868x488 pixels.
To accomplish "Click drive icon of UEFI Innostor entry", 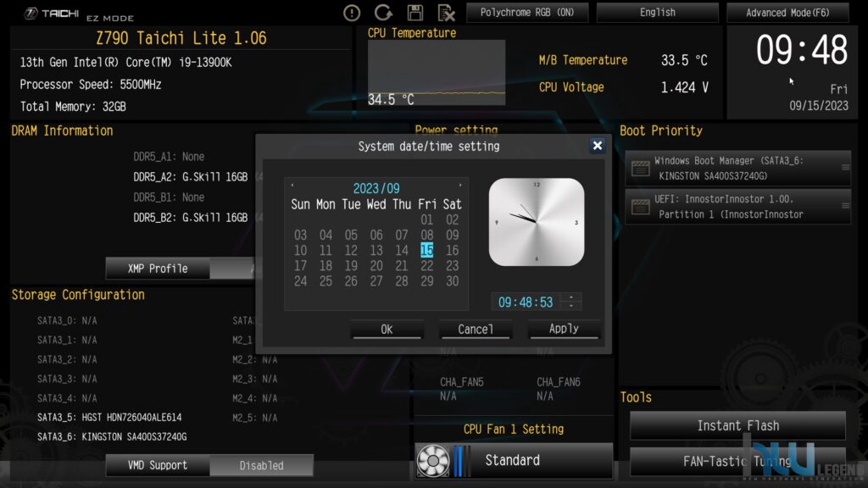I will [x=641, y=207].
